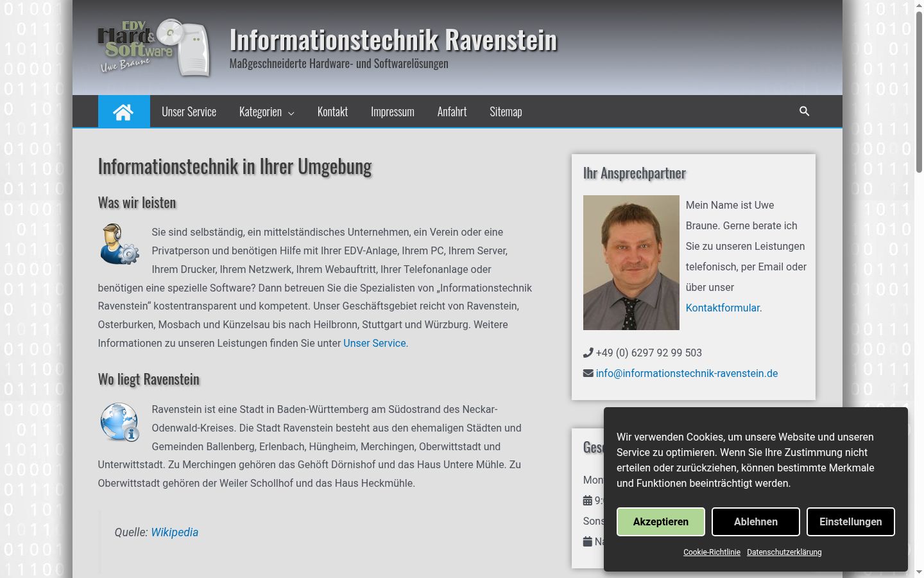This screenshot has width=924, height=578.
Task: Open the Wikipedia source link
Action: (175, 532)
